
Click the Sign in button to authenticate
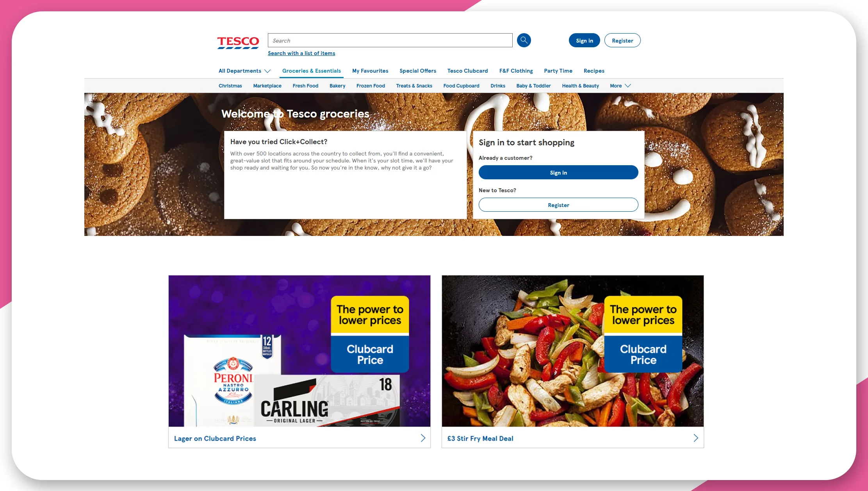tap(558, 172)
